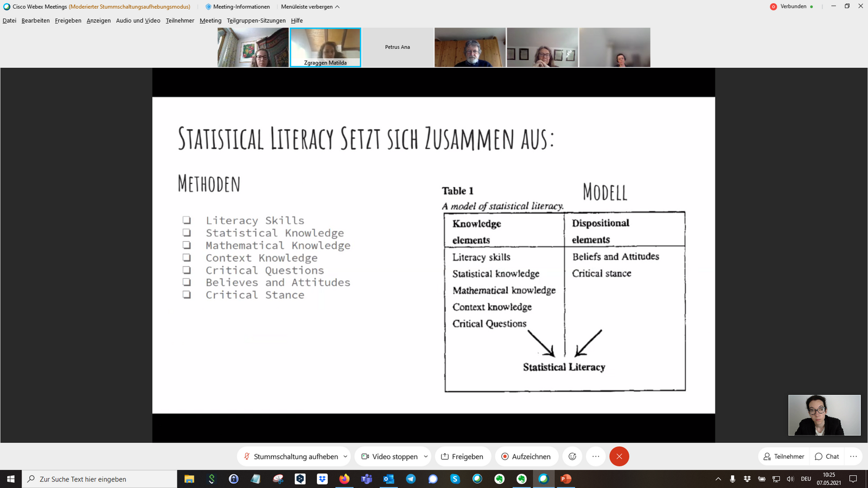The image size is (868, 488).
Task: Click the Freigeben share button
Action: point(462,457)
